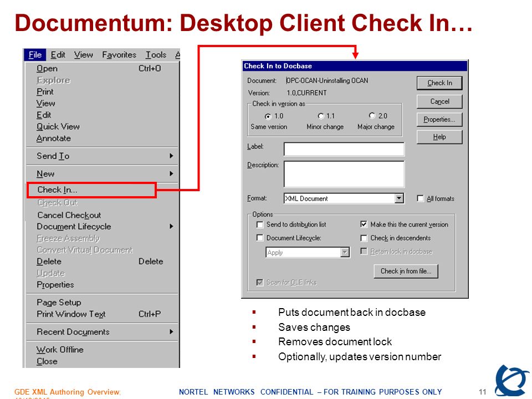Click the Cancel button in dialog
Viewport: 532px width, 399px height.
(439, 101)
